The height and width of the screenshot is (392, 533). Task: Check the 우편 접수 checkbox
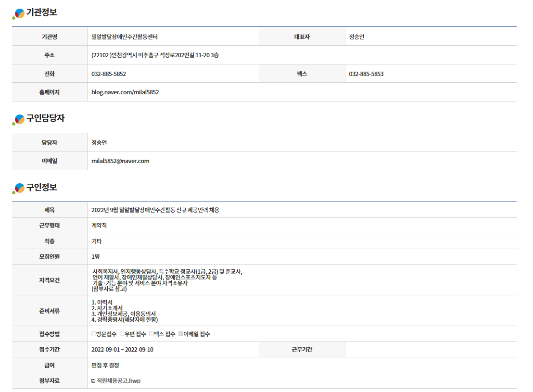click(x=122, y=334)
